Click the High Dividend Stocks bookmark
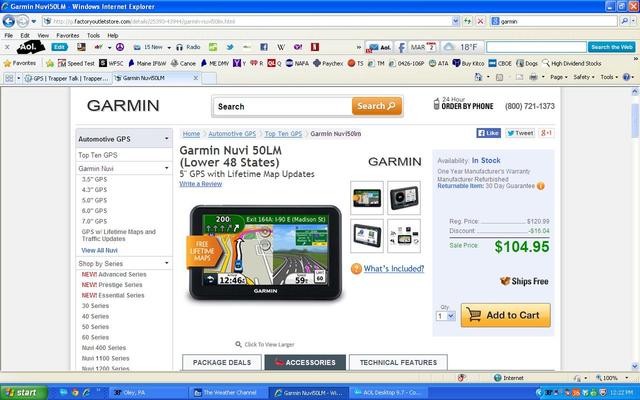The height and width of the screenshot is (400, 640). (x=571, y=63)
